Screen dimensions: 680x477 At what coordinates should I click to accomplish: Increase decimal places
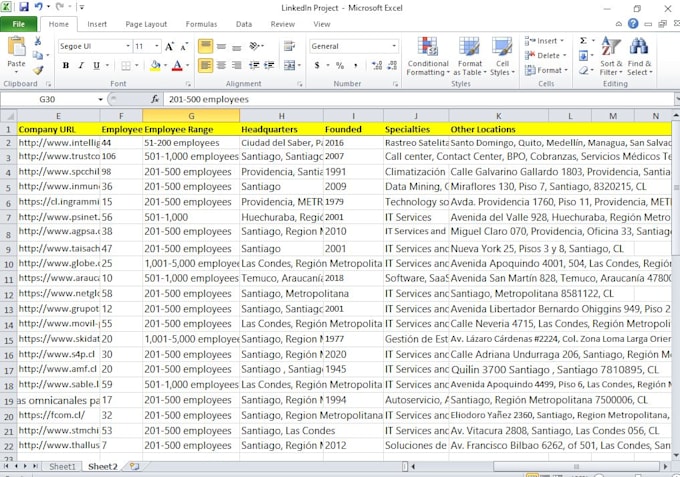377,65
